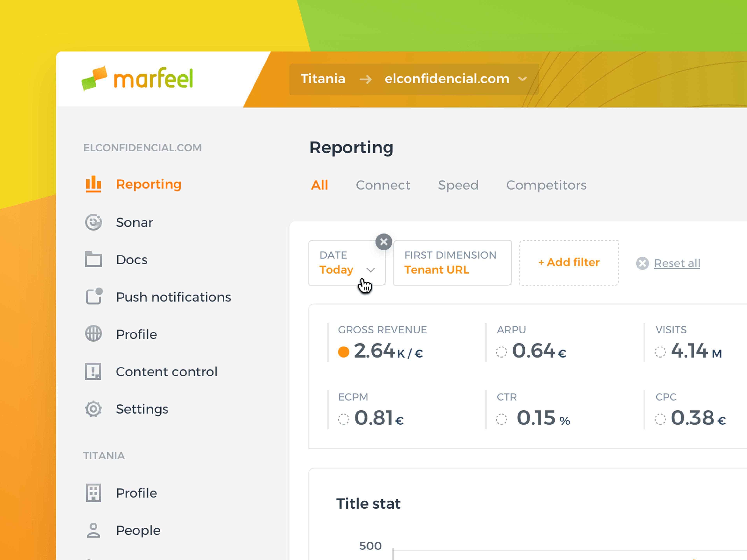The width and height of the screenshot is (747, 560).
Task: Open Reporting via bar chart icon
Action: pos(93,184)
